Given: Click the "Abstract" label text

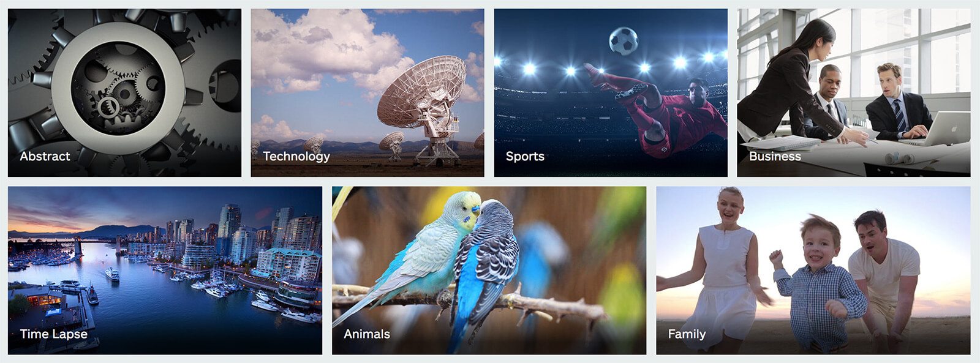Looking at the screenshot, I should pos(45,156).
